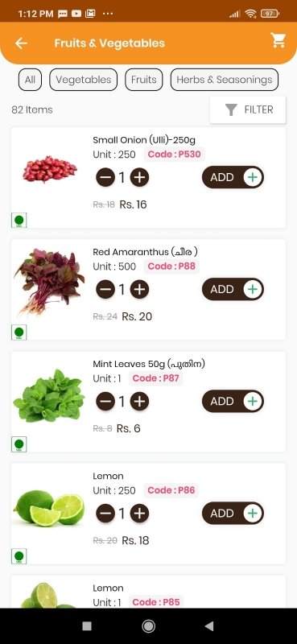
Task: Open the Mint Leaves product image
Action: 48,395
